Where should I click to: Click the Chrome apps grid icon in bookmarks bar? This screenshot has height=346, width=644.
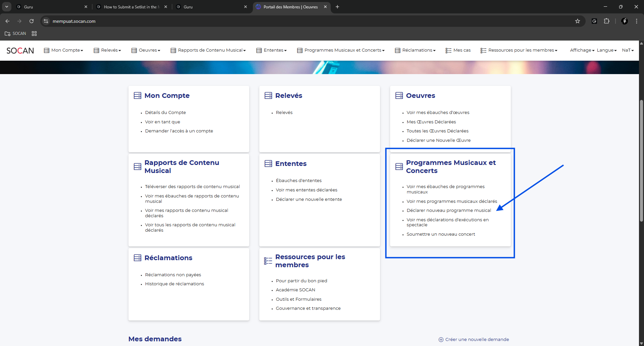click(x=34, y=34)
